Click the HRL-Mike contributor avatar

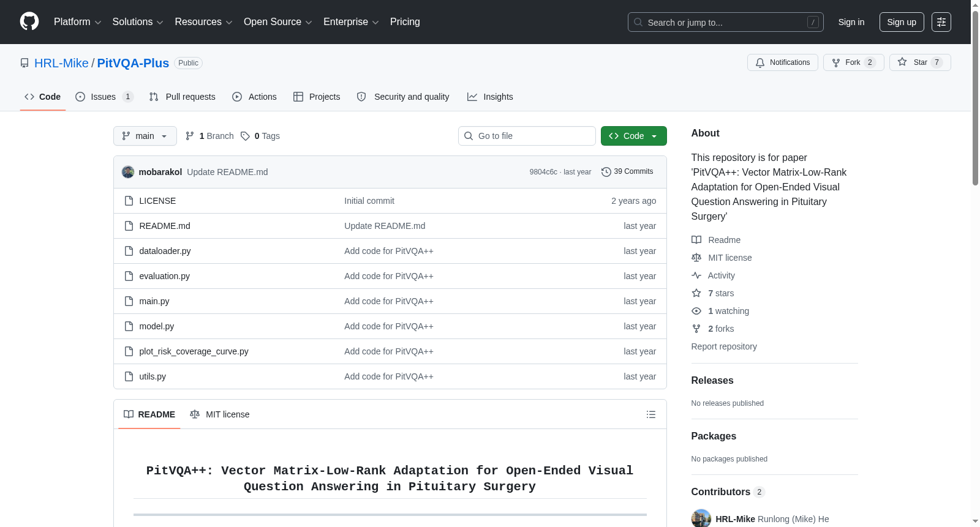(x=701, y=518)
